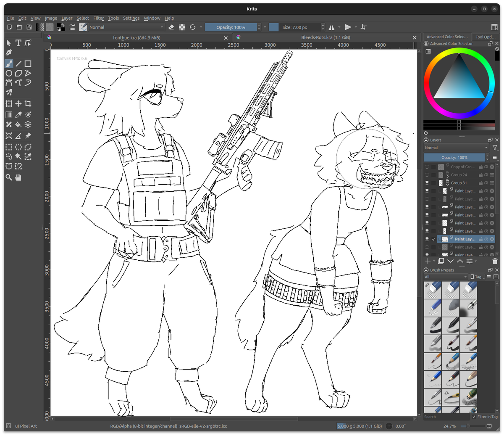Choose the Elliptical Selection tool
Screen dimensions: 504x436
pos(18,147)
